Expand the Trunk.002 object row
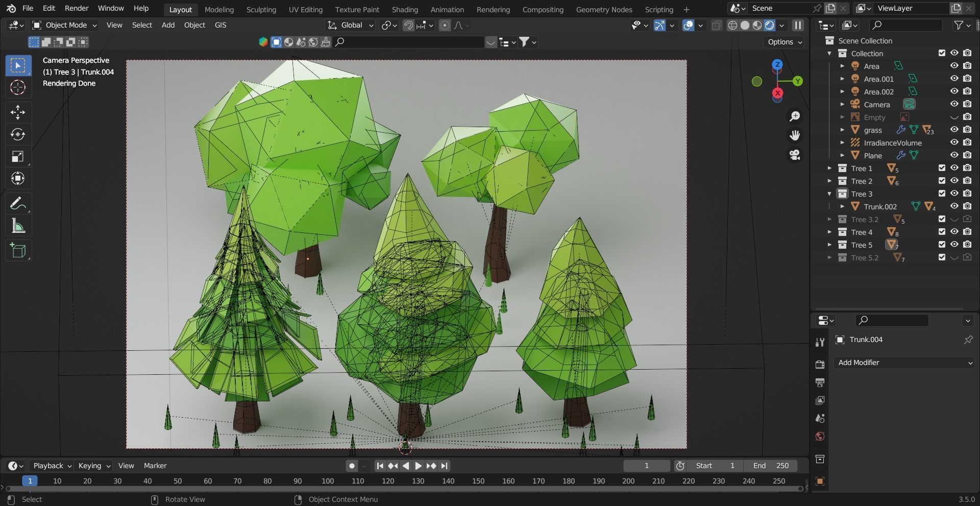The width and height of the screenshot is (980, 506). click(x=842, y=206)
